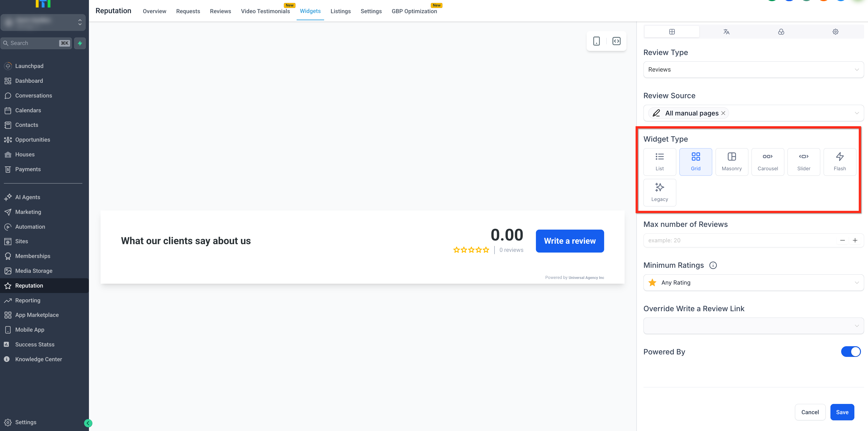Switch to the Listings tab
Screen dimensions: 868x431
(340, 11)
